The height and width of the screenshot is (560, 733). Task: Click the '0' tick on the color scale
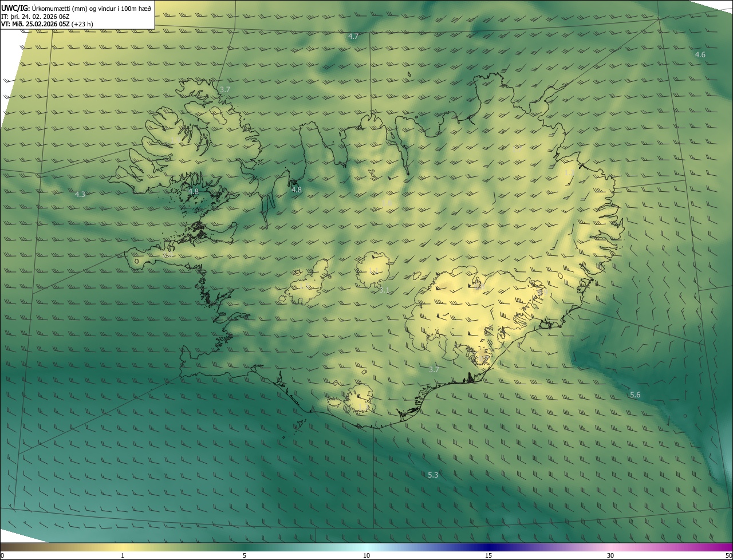[2, 555]
